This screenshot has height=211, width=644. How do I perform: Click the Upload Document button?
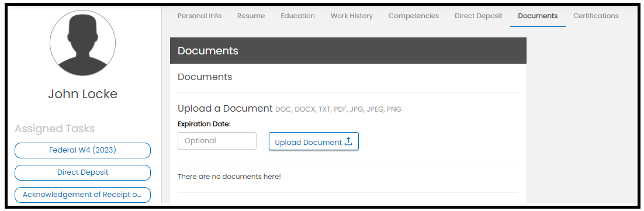click(x=314, y=141)
